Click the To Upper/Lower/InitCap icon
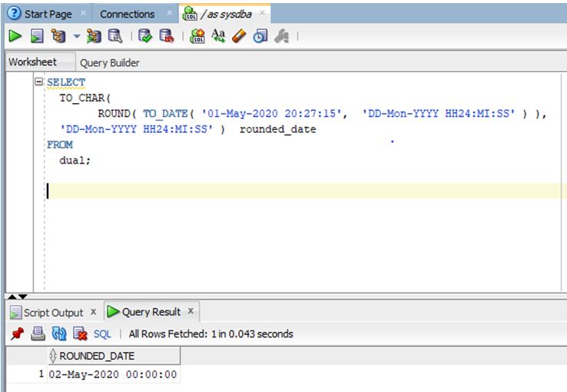Image resolution: width=567 pixels, height=392 pixels. pos(218,36)
